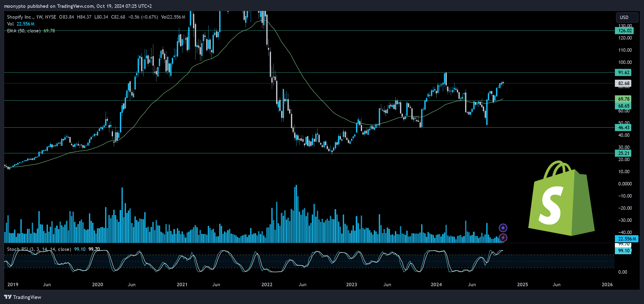Click the open price O83.84 in legend
The width and height of the screenshot is (644, 304).
click(66, 17)
